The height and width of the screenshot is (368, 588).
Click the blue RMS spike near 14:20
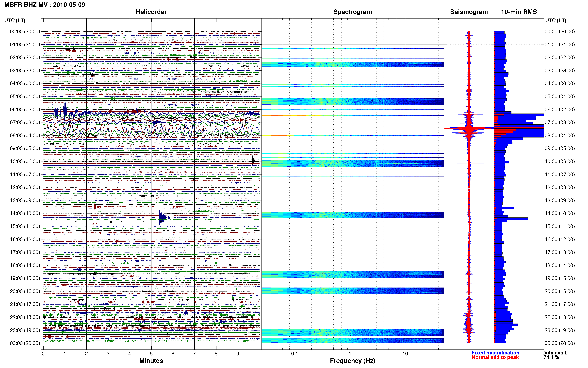pos(511,219)
